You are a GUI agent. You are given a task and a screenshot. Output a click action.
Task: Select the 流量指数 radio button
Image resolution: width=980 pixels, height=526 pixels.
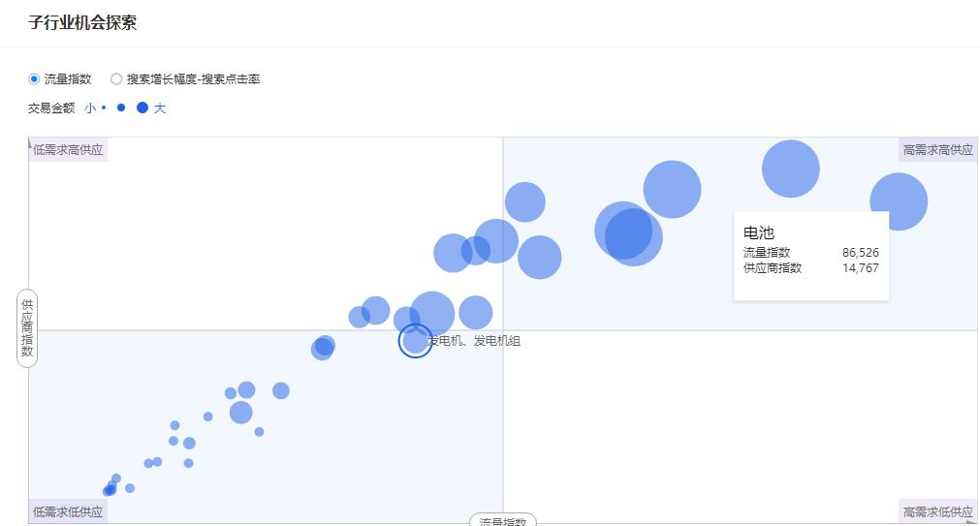(x=35, y=79)
